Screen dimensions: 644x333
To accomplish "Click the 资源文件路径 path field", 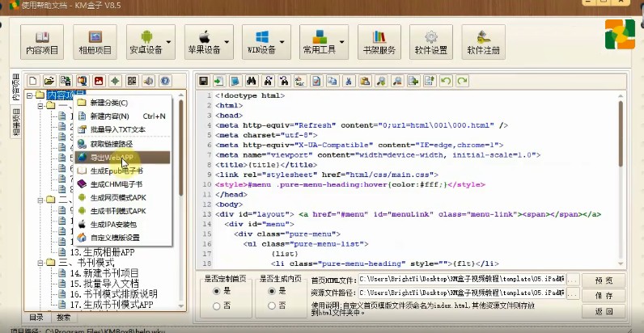I will (462, 293).
